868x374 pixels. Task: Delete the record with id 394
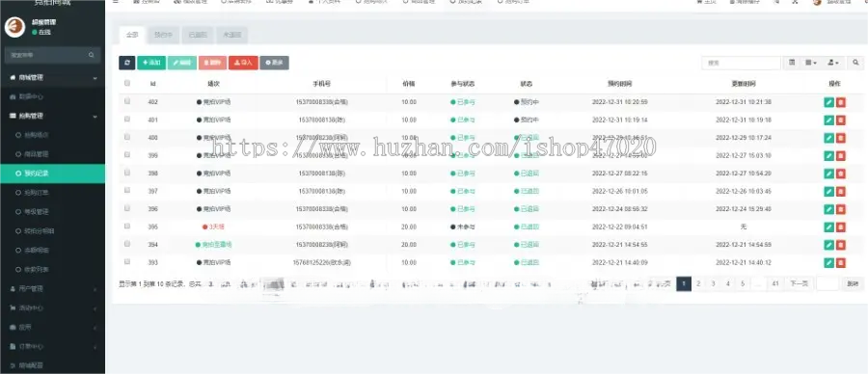click(x=841, y=245)
